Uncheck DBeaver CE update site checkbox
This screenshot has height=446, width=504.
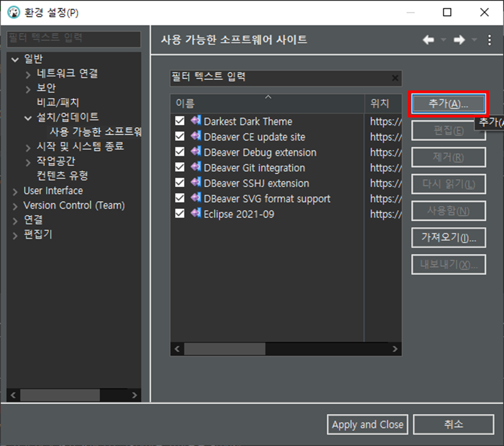180,136
